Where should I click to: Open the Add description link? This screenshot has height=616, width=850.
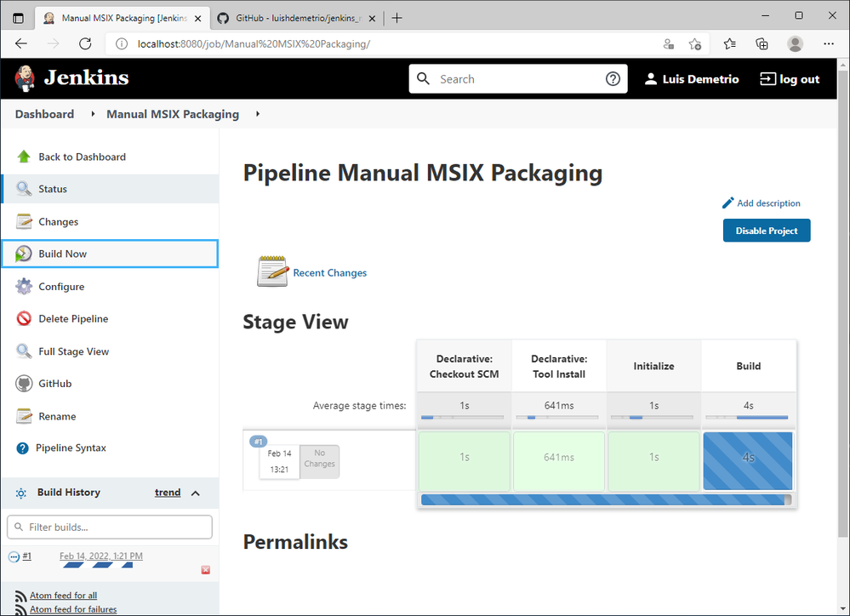coord(767,203)
